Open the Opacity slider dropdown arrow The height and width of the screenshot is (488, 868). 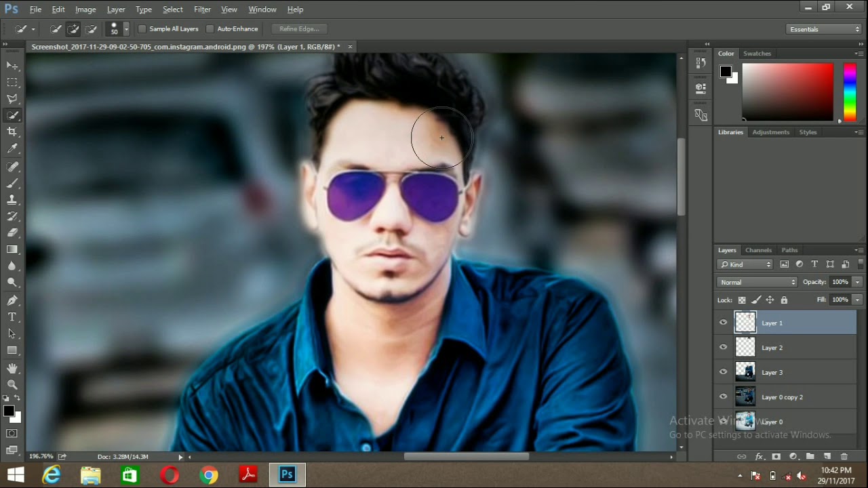click(857, 282)
